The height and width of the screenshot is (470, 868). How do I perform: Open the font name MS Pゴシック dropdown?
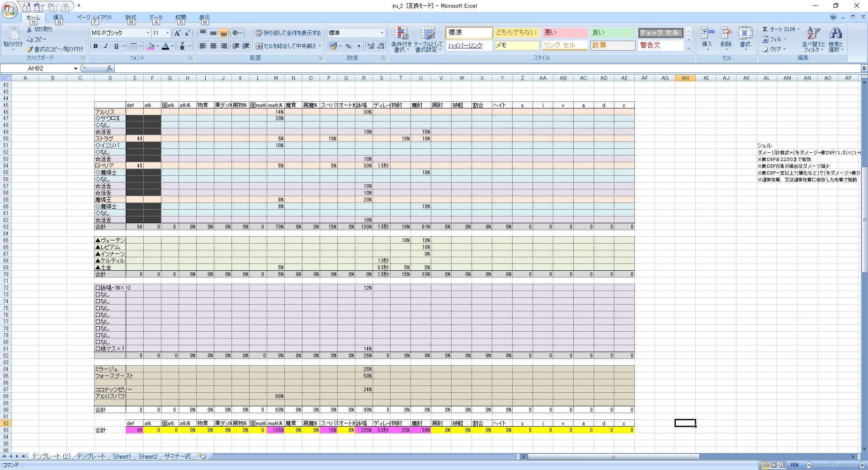point(148,33)
